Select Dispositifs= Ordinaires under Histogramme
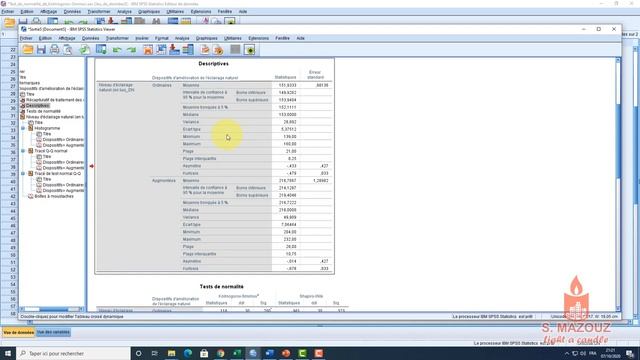The height and width of the screenshot is (360, 640). click(x=63, y=140)
